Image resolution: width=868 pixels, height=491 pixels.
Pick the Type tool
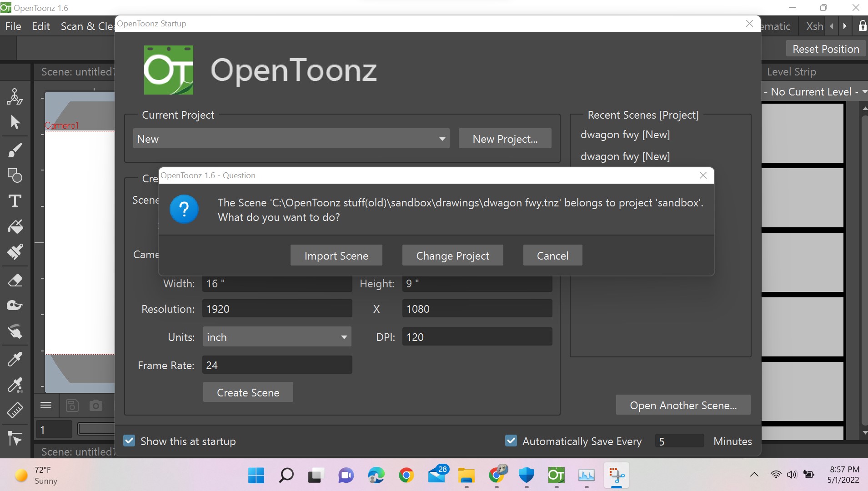15,201
